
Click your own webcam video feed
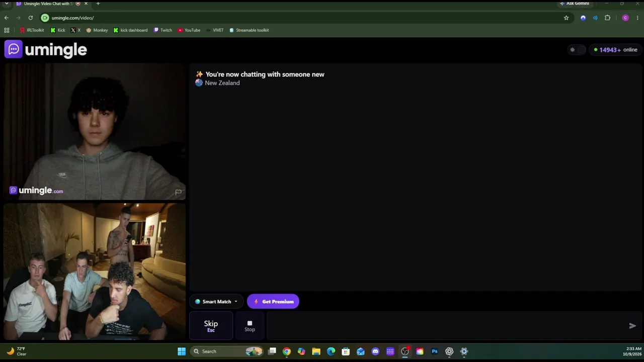pos(95,271)
